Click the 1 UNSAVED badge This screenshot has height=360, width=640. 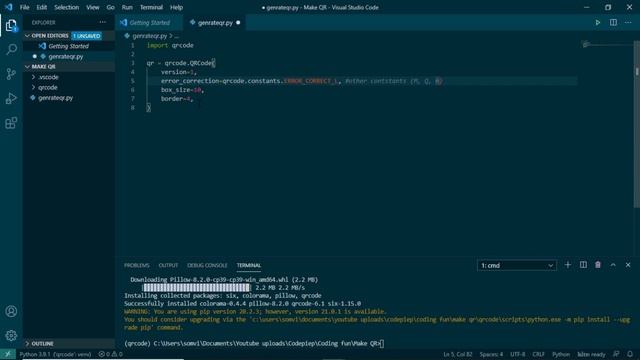pyautogui.click(x=87, y=36)
